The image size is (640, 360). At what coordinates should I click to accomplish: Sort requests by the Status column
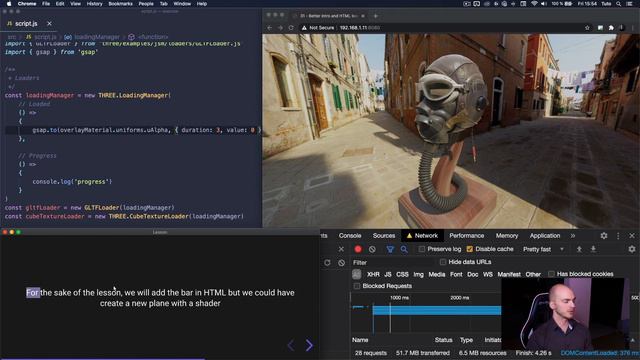pyautogui.click(x=443, y=340)
